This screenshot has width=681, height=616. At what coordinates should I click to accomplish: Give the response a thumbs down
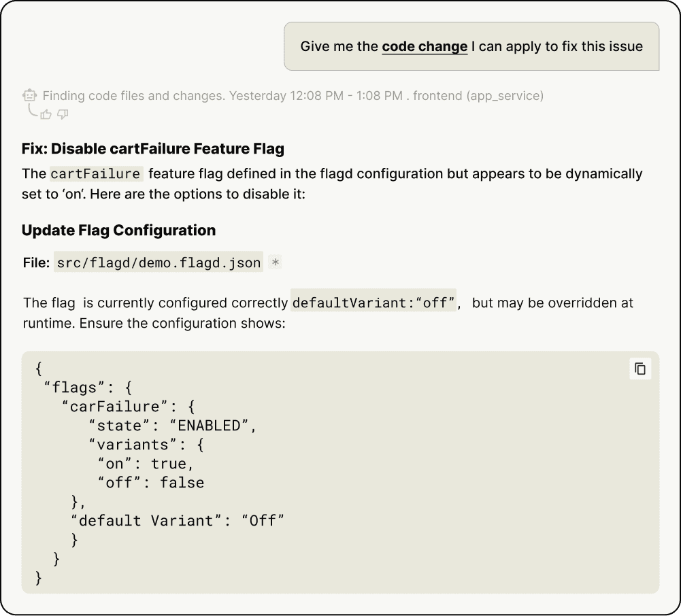tap(63, 114)
